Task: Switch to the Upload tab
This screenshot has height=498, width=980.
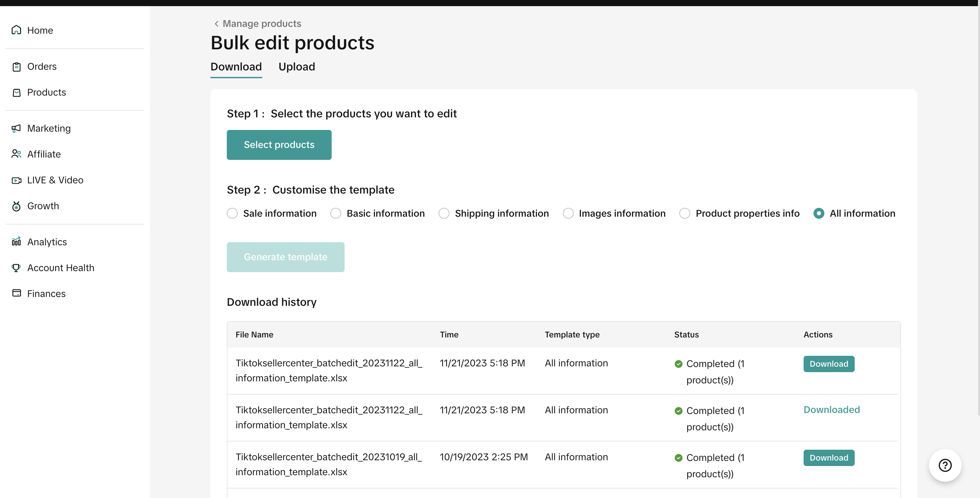Action: [296, 67]
